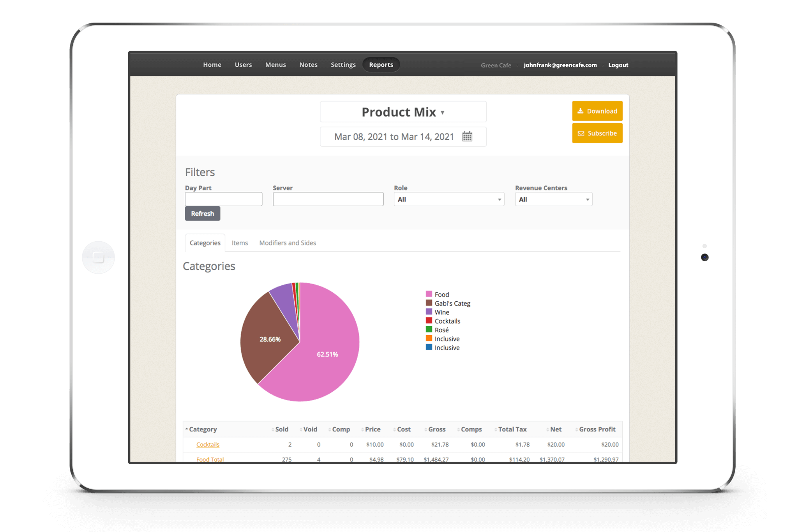Viewport: 798px width, 532px height.
Task: Click the pink Food legend swatch
Action: click(429, 294)
